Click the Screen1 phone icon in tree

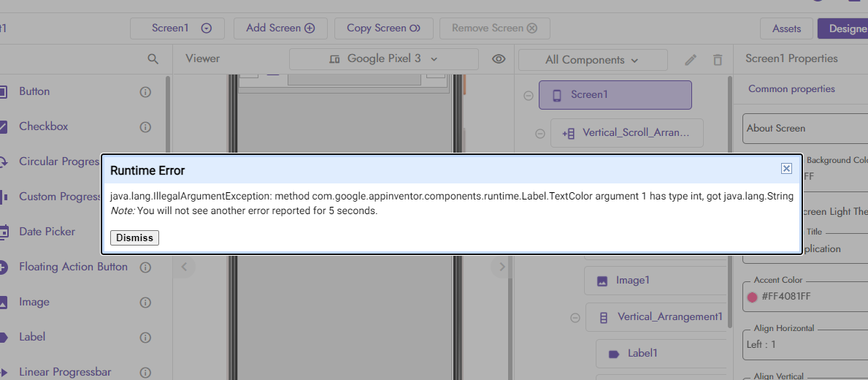coord(557,95)
